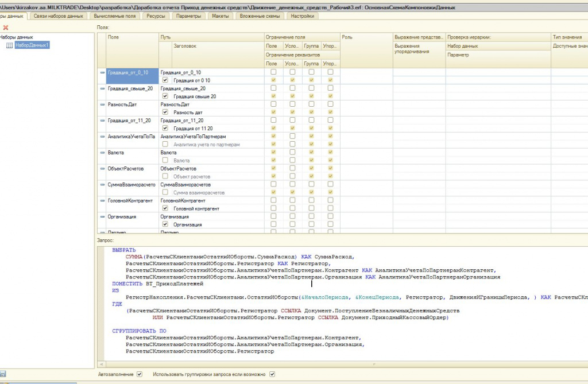Click the query editor left scroll arrow
This screenshot has width=588, height=384.
tap(102, 364)
